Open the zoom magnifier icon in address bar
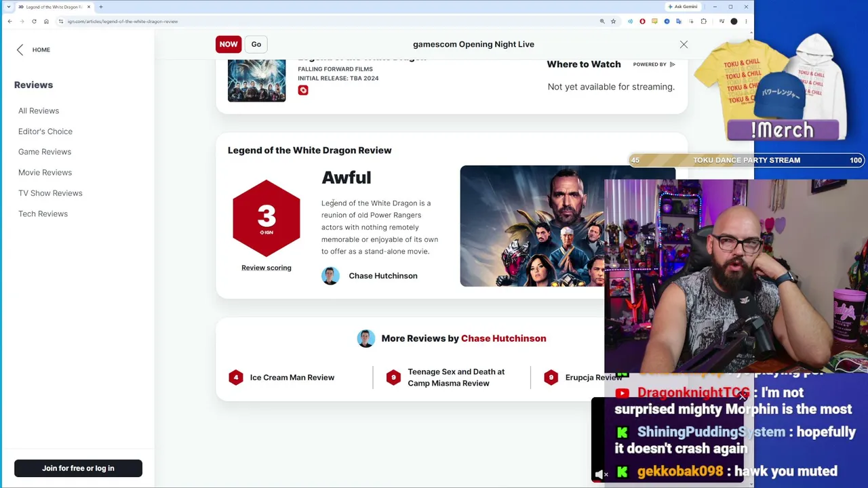Image resolution: width=868 pixels, height=488 pixels. (602, 22)
